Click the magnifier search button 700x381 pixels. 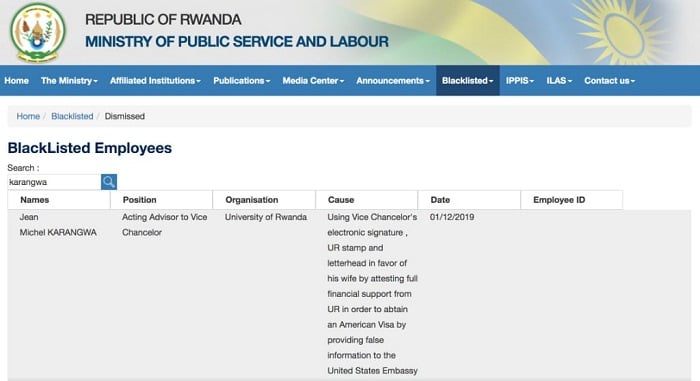pyautogui.click(x=109, y=182)
